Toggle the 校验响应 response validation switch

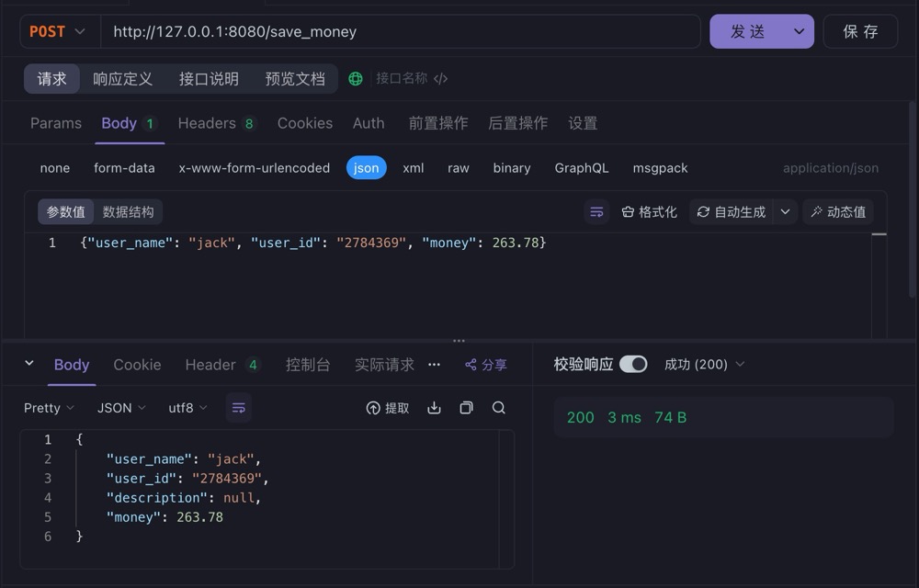point(633,364)
